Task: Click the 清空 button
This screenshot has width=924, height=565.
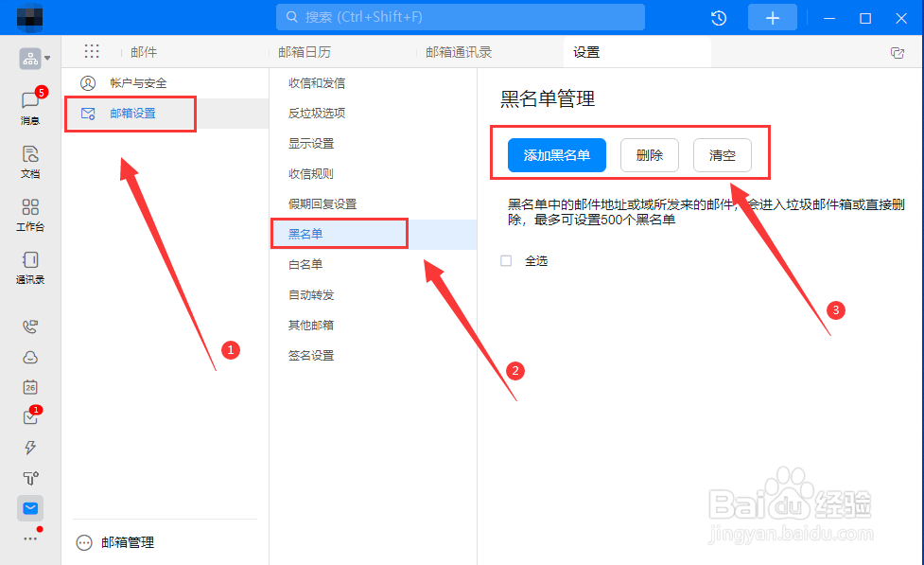Action: coord(722,155)
